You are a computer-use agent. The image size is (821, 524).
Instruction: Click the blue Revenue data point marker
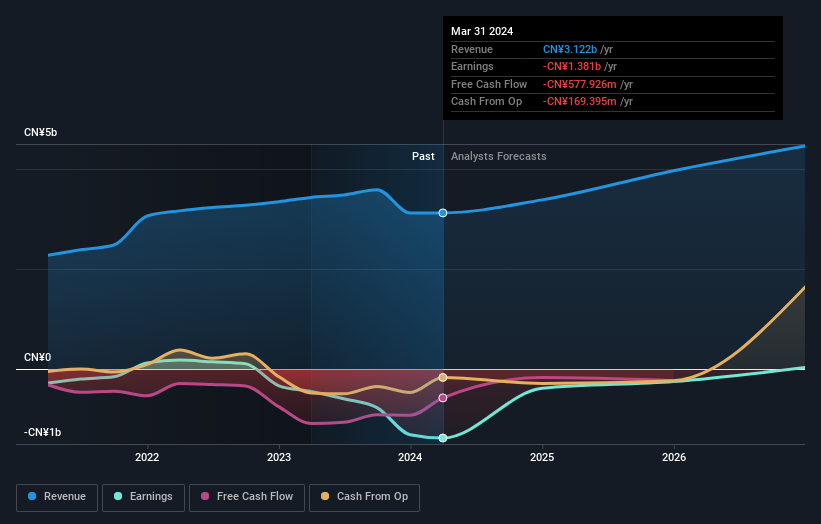point(443,213)
